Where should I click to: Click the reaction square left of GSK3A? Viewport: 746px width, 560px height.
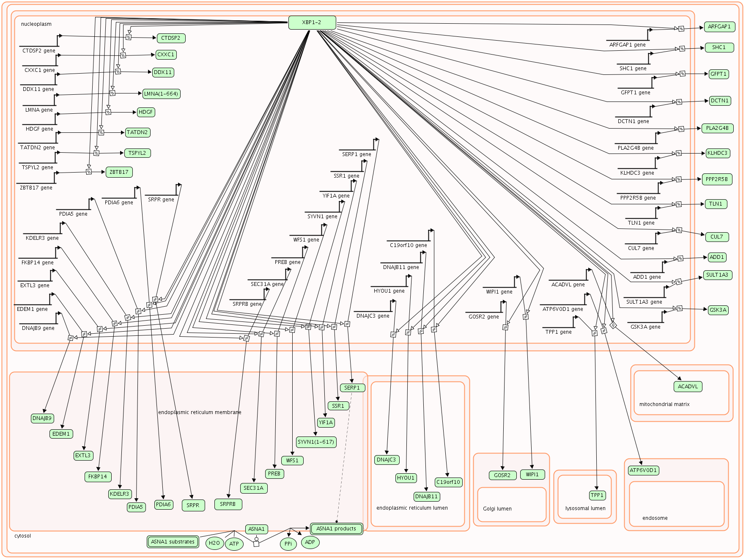[x=680, y=308]
